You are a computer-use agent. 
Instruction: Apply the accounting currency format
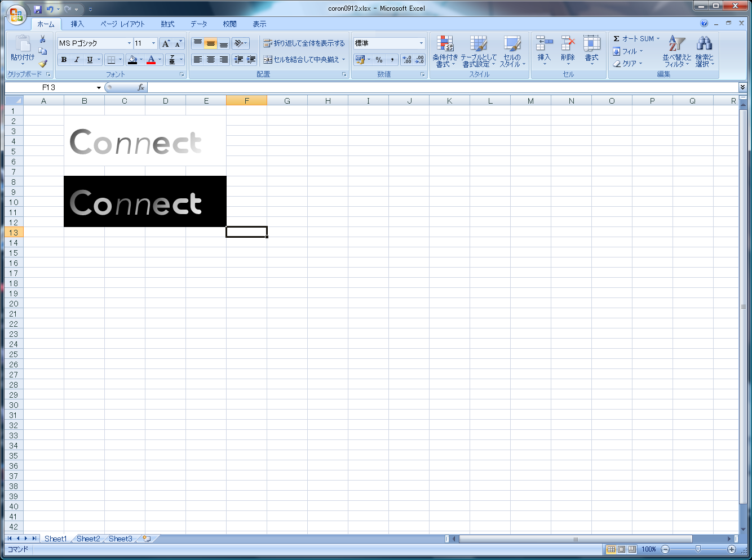tap(360, 60)
